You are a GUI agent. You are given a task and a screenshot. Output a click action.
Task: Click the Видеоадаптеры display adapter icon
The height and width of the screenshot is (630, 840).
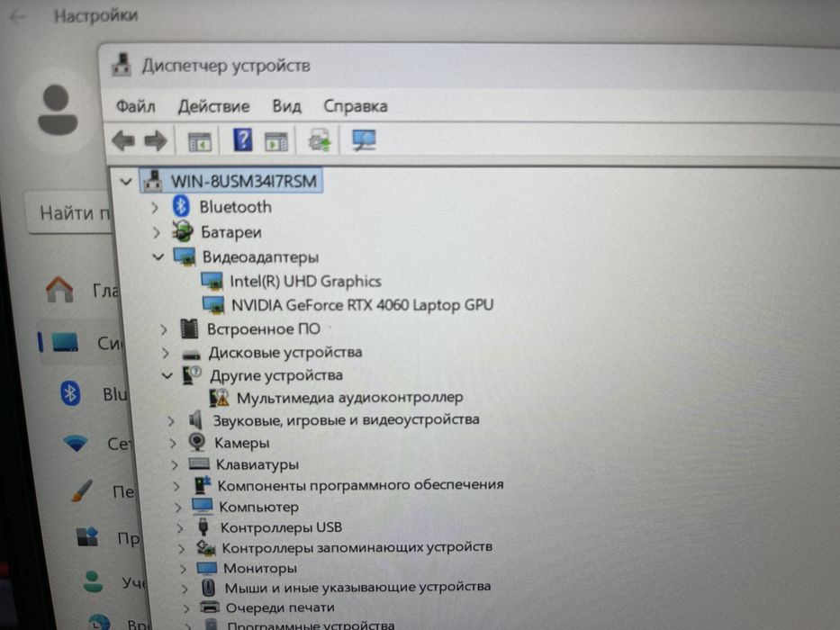(185, 256)
